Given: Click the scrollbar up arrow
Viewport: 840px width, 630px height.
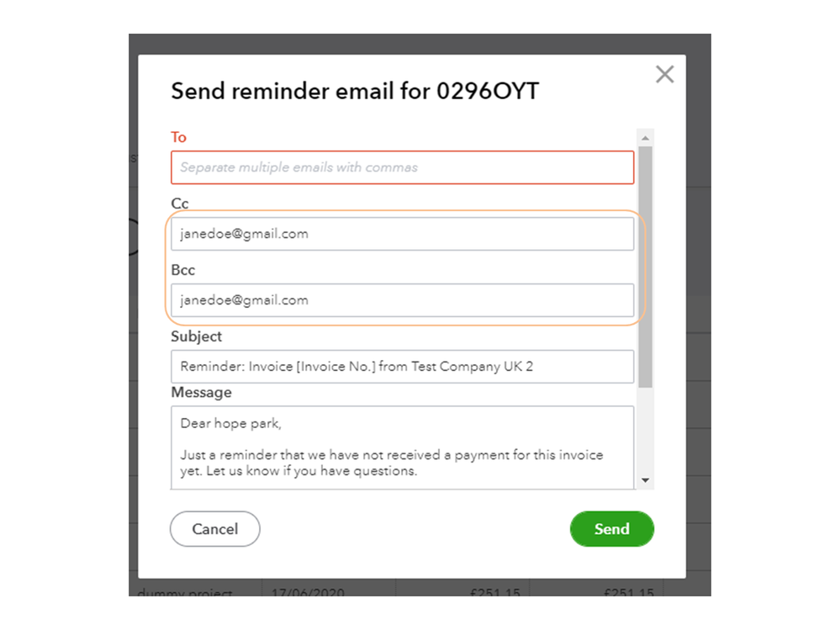Looking at the screenshot, I should tap(645, 137).
